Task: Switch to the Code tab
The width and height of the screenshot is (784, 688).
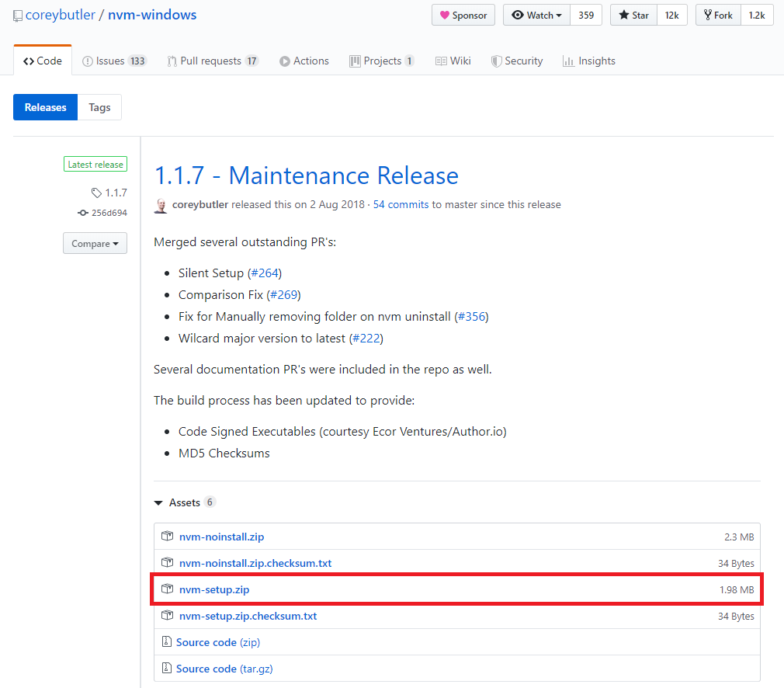Action: 43,61
